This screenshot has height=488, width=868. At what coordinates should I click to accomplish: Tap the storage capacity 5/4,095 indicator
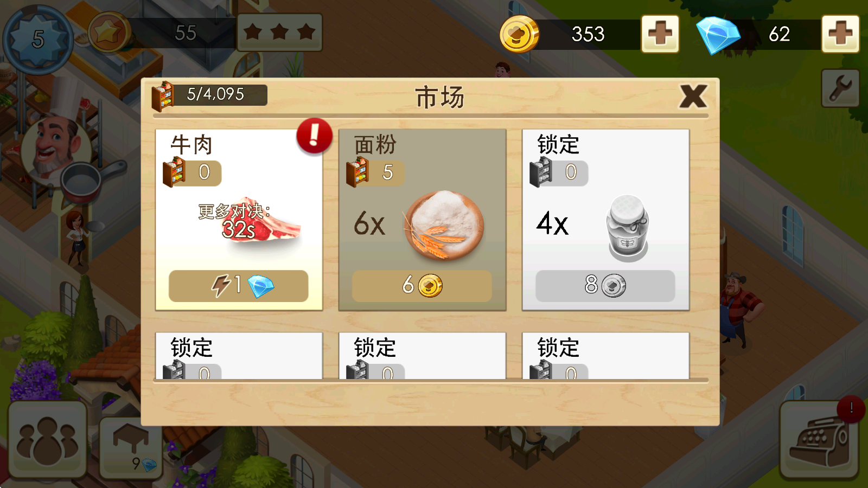[210, 95]
